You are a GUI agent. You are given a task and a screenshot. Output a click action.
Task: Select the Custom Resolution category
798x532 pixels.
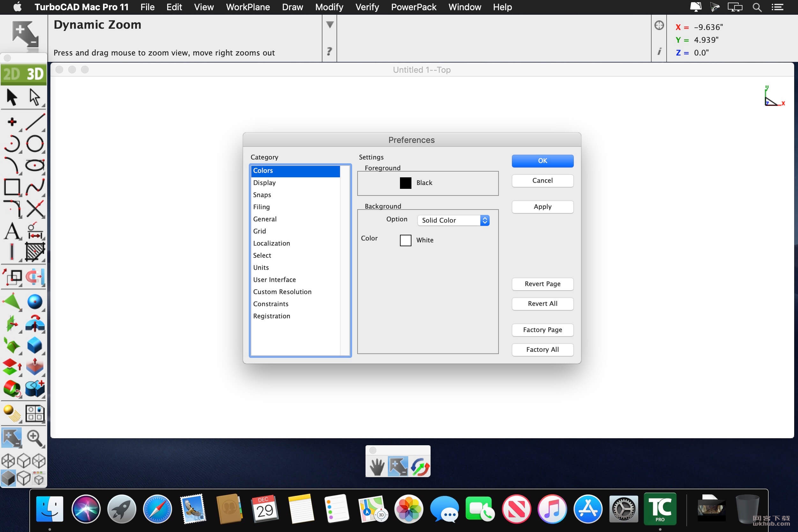[x=295, y=292]
